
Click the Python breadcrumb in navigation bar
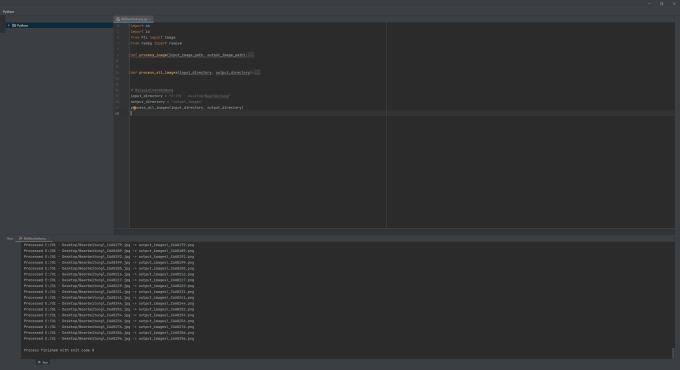tap(8, 12)
